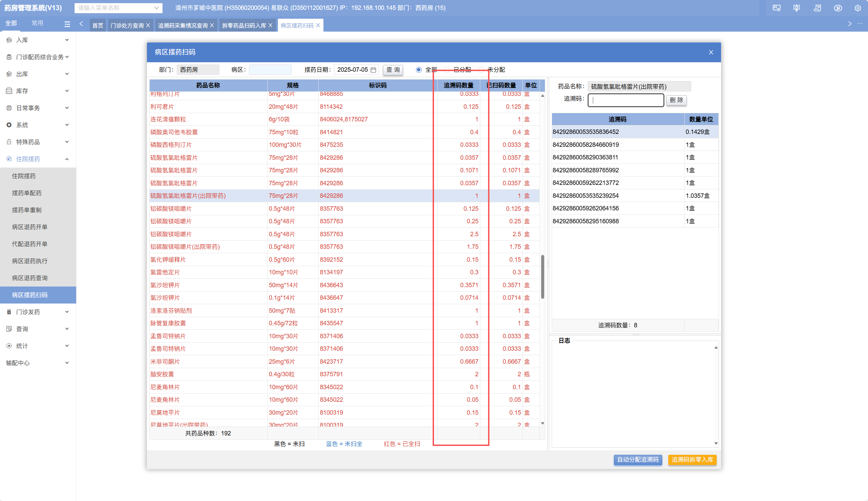Screen dimensions: 868x501
Task: Close the 追溯码采集情况查询 tab
Action: pyautogui.click(x=212, y=25)
